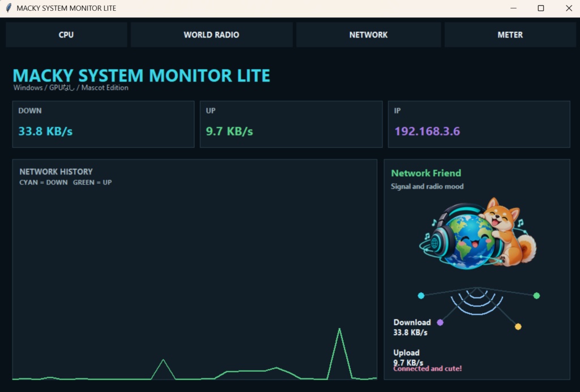Click the UP value 9.7 KB/s card
The image size is (580, 392).
[x=291, y=124]
